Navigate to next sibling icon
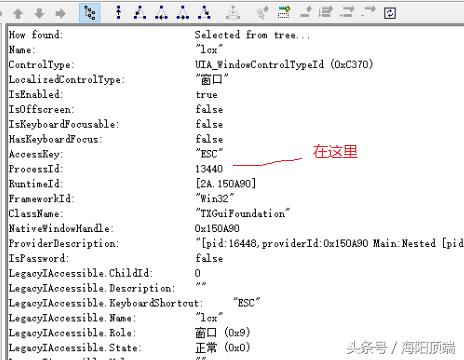Image resolution: width=464 pixels, height=360 pixels. click(183, 13)
